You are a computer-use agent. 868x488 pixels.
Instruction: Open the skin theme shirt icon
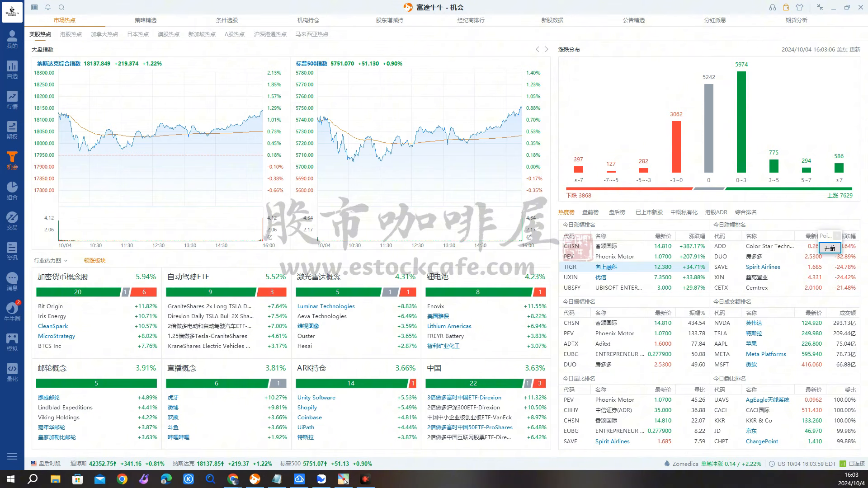pyautogui.click(x=800, y=7)
